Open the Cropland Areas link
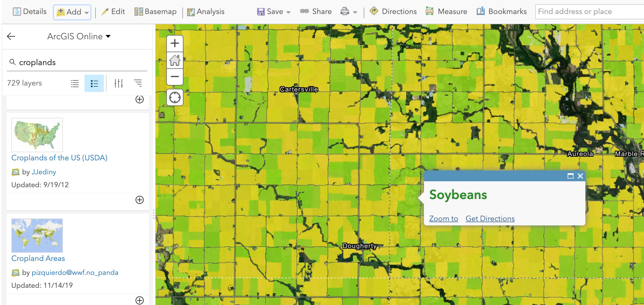Screen dimensions: 644x305 tap(38, 258)
